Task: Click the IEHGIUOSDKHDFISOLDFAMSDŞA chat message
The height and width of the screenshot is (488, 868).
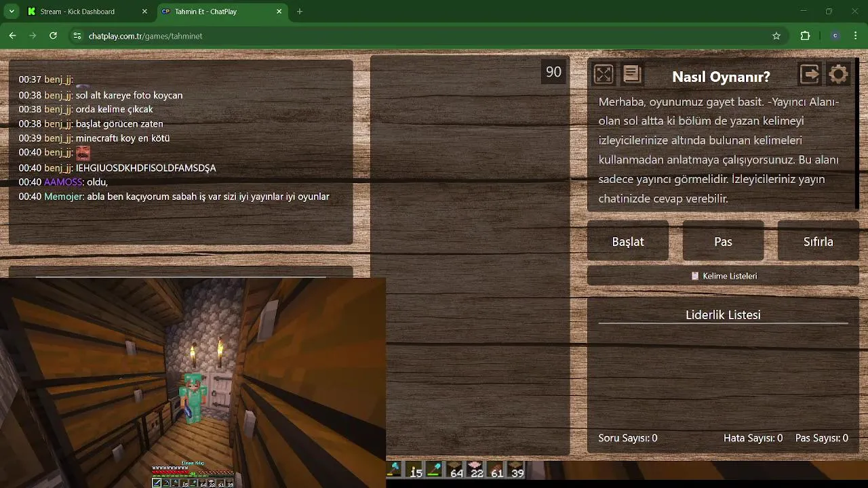Action: (x=146, y=167)
